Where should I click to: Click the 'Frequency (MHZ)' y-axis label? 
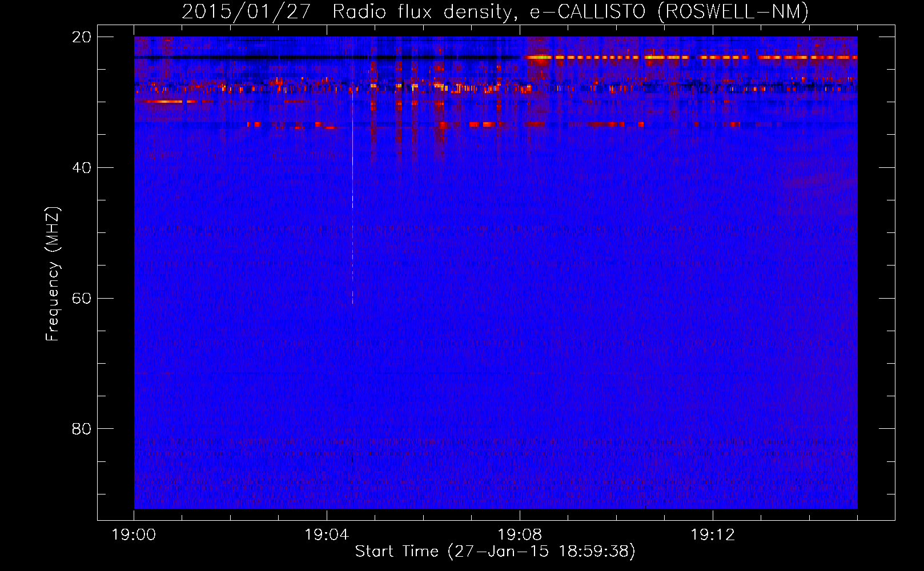pyautogui.click(x=53, y=274)
